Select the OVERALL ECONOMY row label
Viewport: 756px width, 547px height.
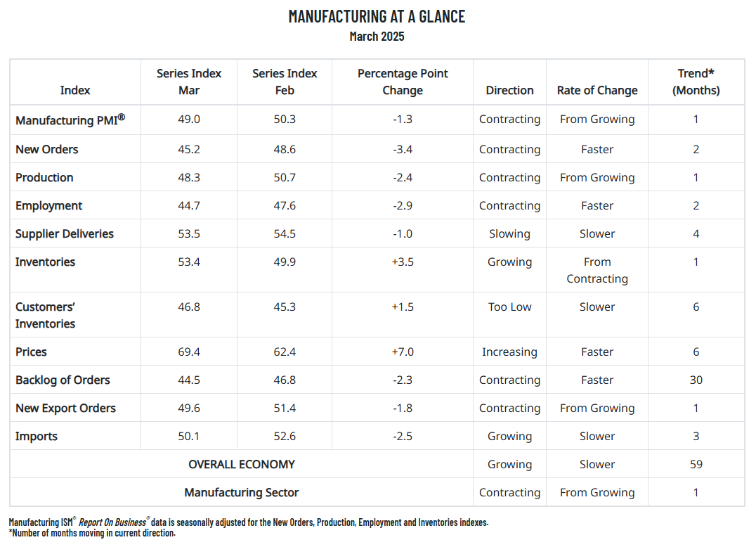click(x=242, y=465)
